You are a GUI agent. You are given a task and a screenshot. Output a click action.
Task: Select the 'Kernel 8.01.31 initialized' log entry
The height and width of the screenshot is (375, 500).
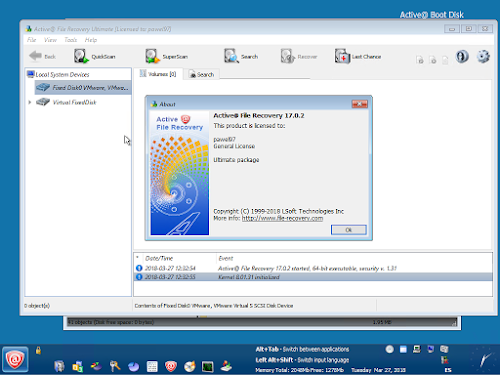point(313,277)
